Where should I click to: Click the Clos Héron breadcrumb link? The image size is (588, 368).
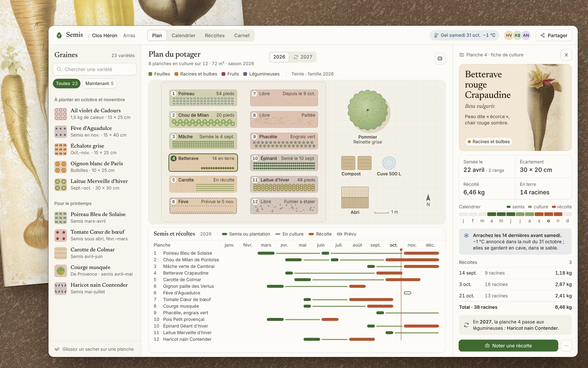(x=105, y=35)
